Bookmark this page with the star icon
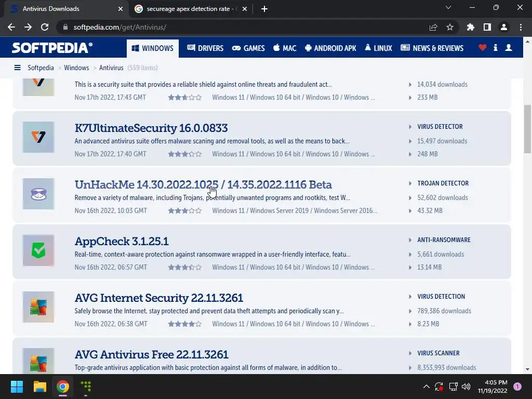532x399 pixels. click(x=449, y=27)
